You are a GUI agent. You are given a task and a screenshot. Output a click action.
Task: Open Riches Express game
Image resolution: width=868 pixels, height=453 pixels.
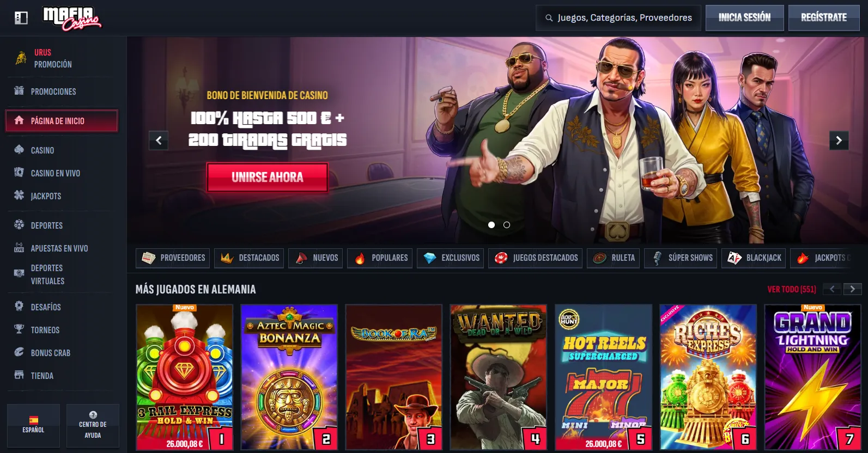click(708, 377)
